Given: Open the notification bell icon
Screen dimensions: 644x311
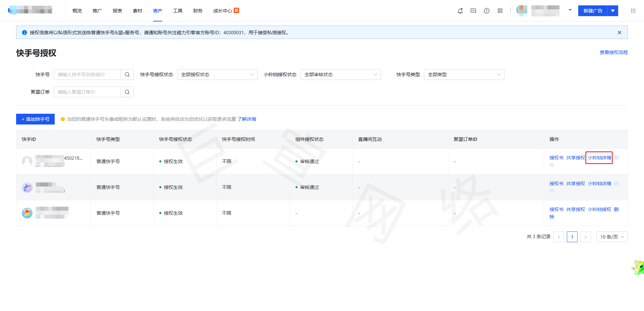Looking at the screenshot, I should (460, 11).
